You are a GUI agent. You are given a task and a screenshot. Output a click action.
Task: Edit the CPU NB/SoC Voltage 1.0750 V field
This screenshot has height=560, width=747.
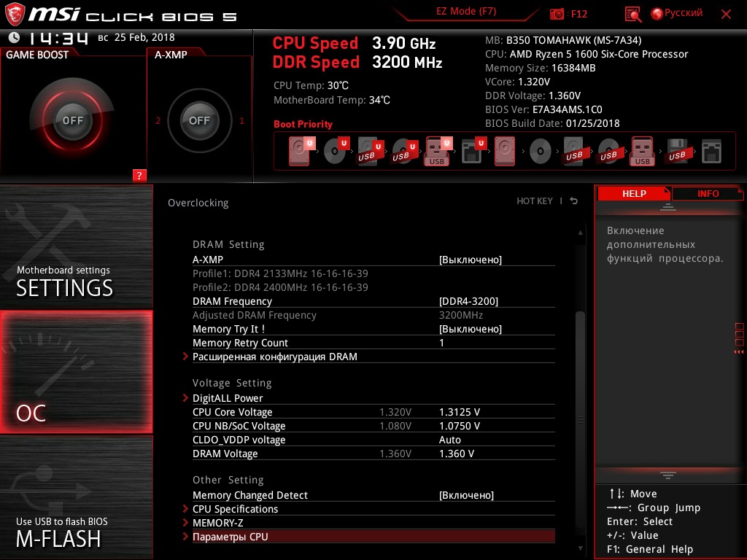coord(460,426)
